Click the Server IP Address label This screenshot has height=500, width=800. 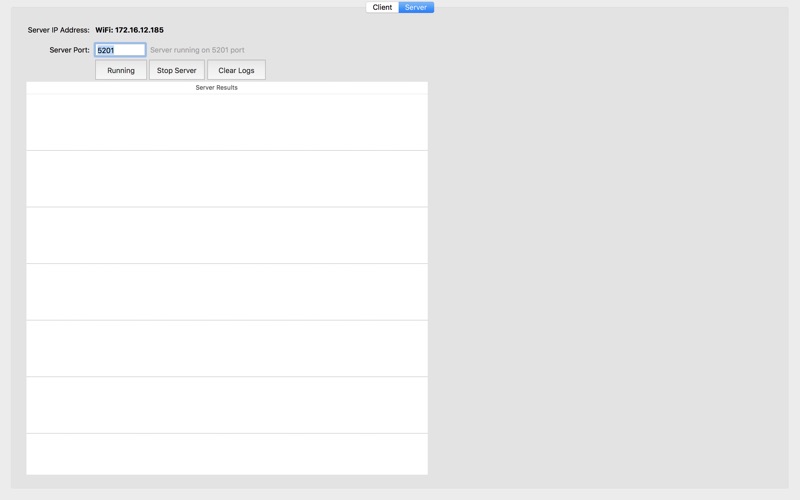pyautogui.click(x=58, y=30)
